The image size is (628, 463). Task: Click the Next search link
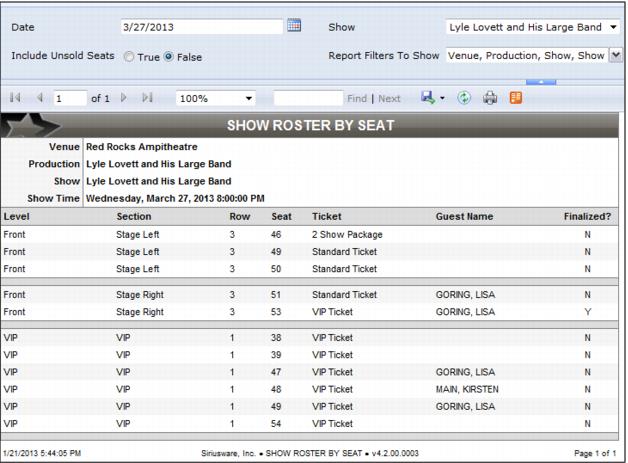click(x=389, y=99)
